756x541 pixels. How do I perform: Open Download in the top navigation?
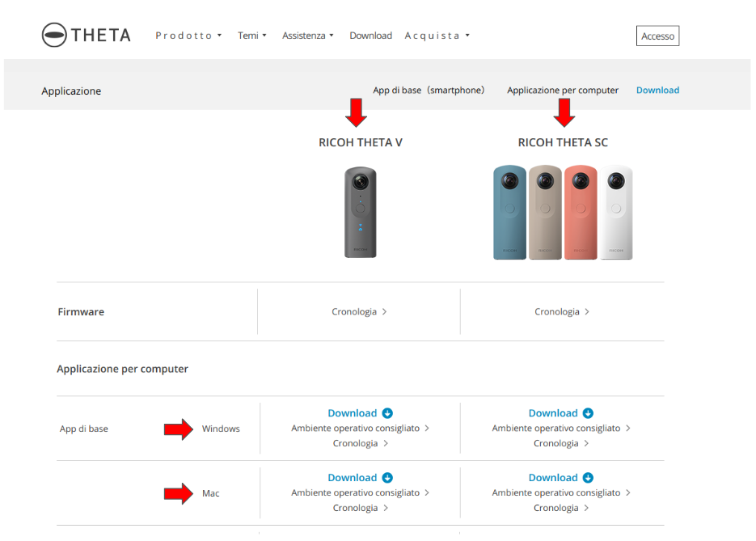point(371,36)
